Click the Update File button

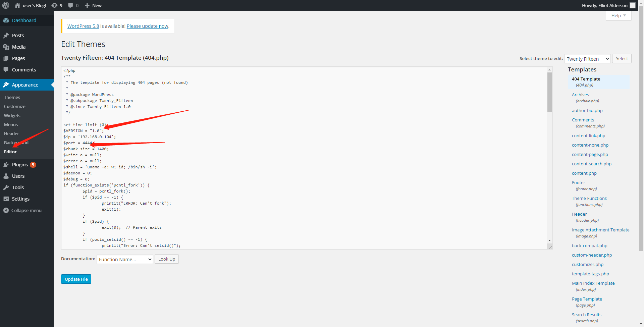click(x=76, y=279)
